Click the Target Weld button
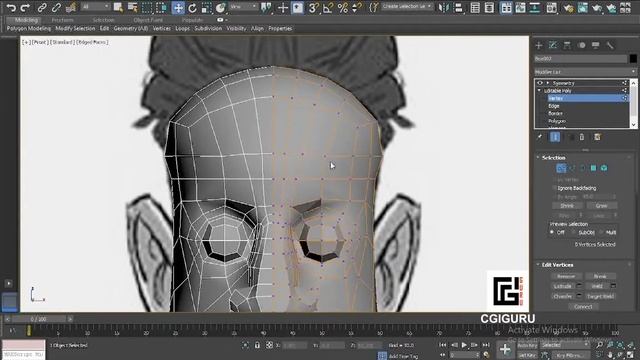640x360 pixels. 600,296
